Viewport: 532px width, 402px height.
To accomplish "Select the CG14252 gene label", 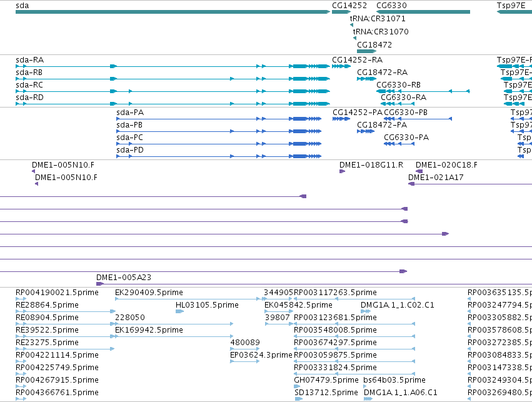I will [x=349, y=6].
